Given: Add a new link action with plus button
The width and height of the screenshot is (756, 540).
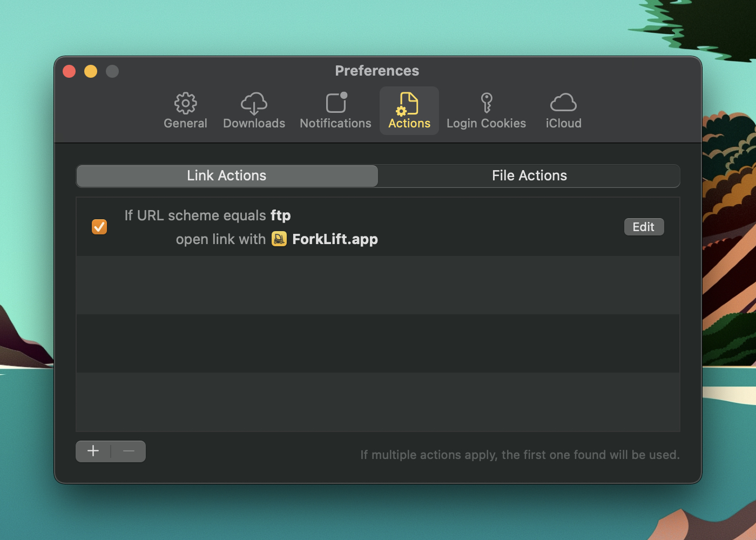Looking at the screenshot, I should (93, 451).
